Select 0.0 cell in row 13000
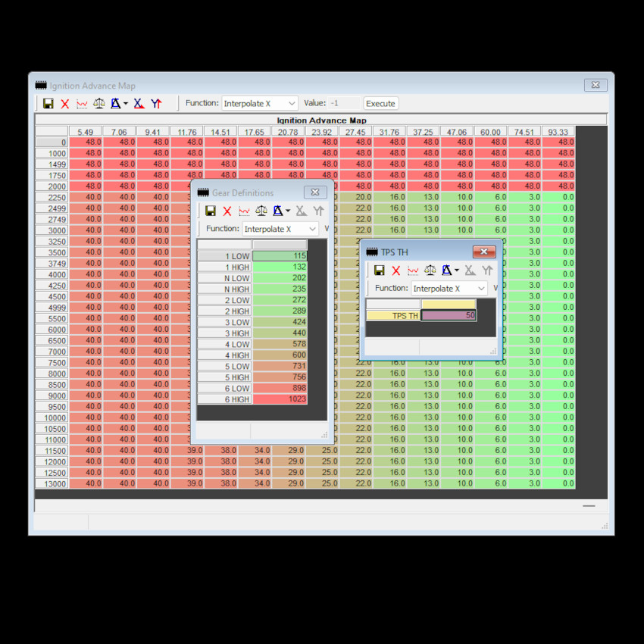This screenshot has width=644, height=644. coord(558,483)
